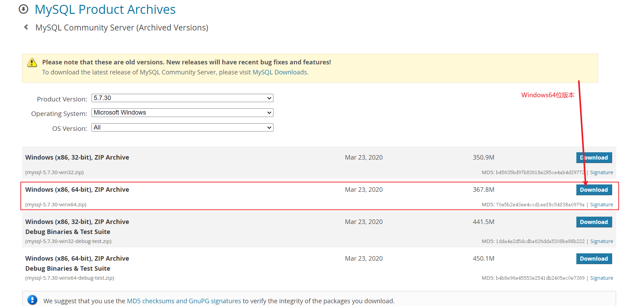Viewport: 644px width, 306px height.
Task: Click the blue information icon near MD5 suggestion
Action: pos(32,300)
